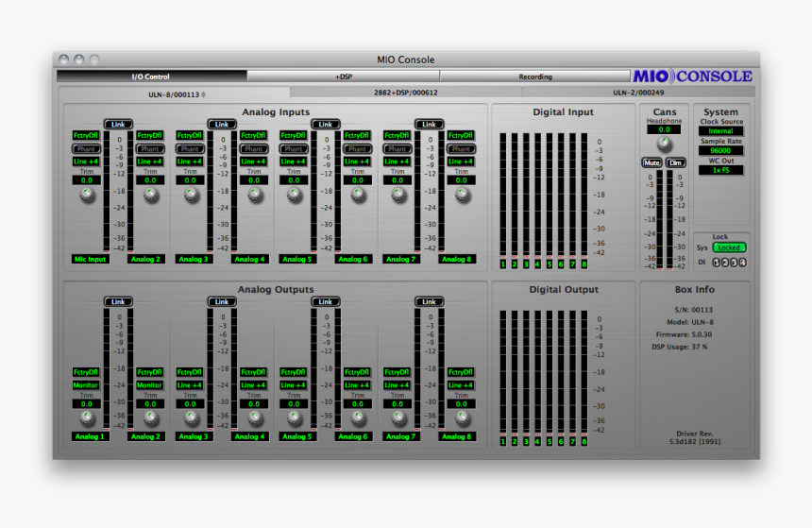
Task: Click the Analog 7 input name label
Action: 401,259
